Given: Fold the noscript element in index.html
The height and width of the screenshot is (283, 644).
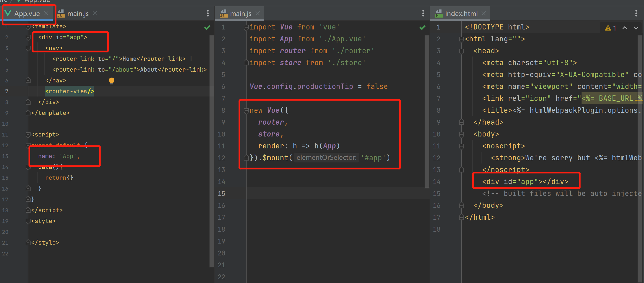Looking at the screenshot, I should click(462, 146).
